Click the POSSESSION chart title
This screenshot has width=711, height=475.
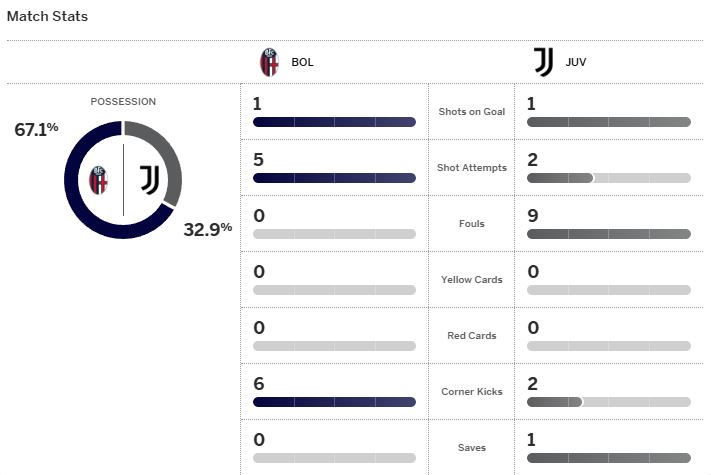(123, 102)
